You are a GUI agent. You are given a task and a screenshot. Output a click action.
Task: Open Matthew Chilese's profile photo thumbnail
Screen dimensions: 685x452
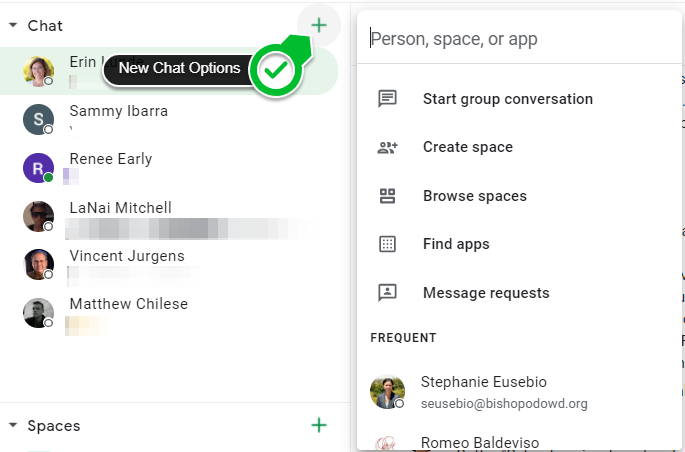[38, 313]
